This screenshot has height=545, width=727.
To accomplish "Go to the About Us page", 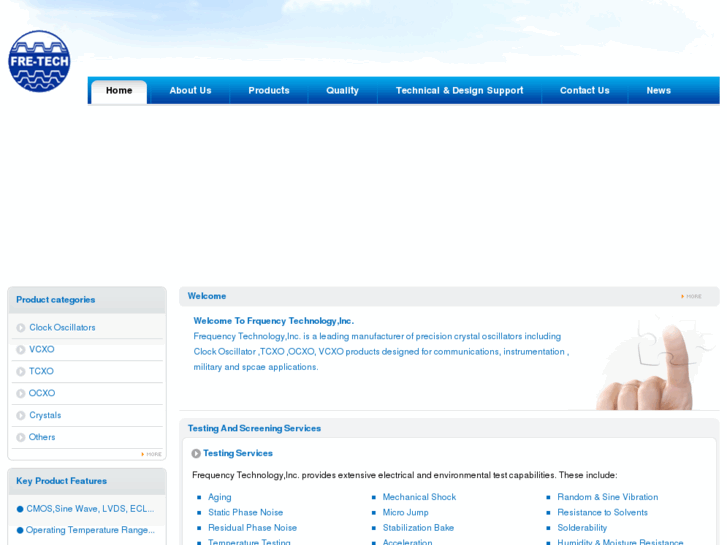I will (190, 90).
